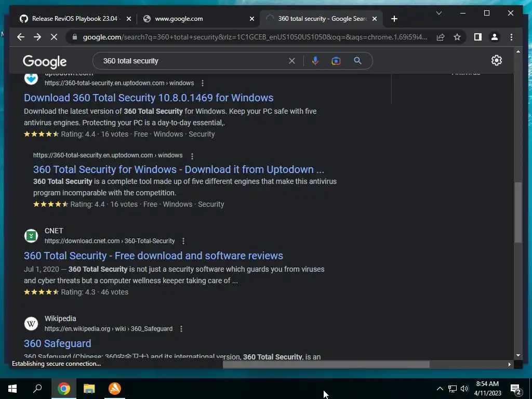Screen dimensions: 532x399
Task: Open more options for the CNET result
Action: pyautogui.click(x=183, y=241)
